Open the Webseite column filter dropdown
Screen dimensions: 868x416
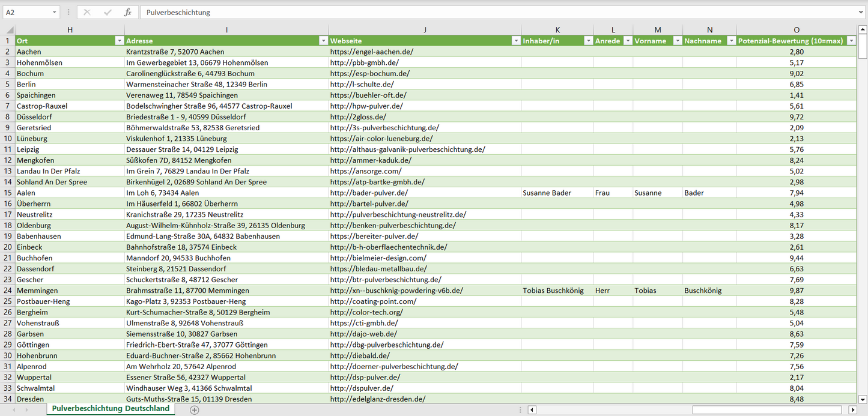[x=515, y=41]
